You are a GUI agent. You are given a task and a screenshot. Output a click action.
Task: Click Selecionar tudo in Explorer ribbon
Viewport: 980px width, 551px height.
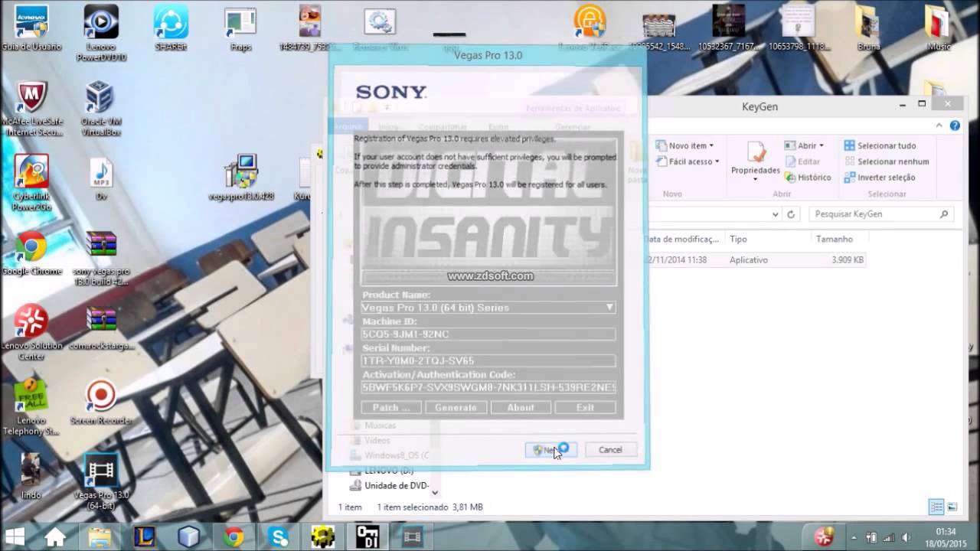coord(880,145)
